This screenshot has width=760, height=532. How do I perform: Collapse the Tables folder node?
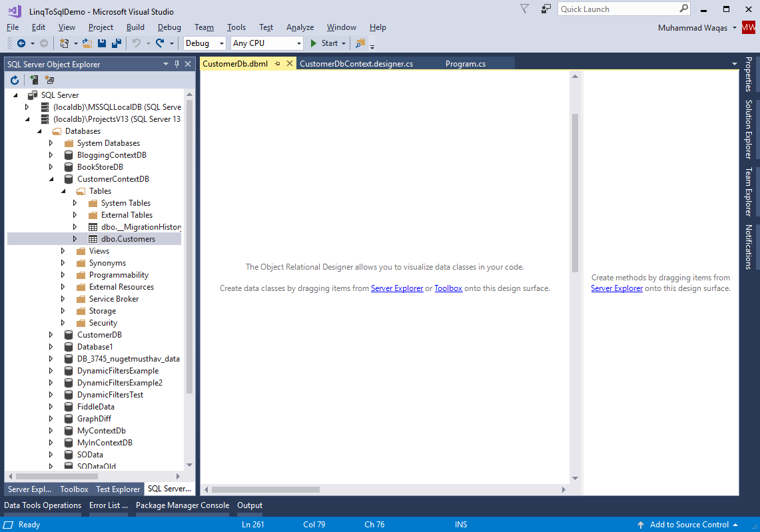point(63,191)
